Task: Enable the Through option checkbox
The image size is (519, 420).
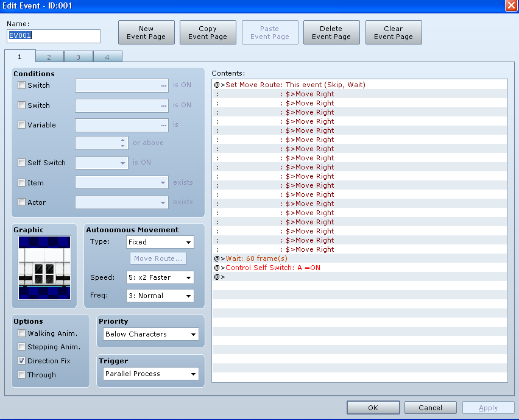Action: (22, 375)
